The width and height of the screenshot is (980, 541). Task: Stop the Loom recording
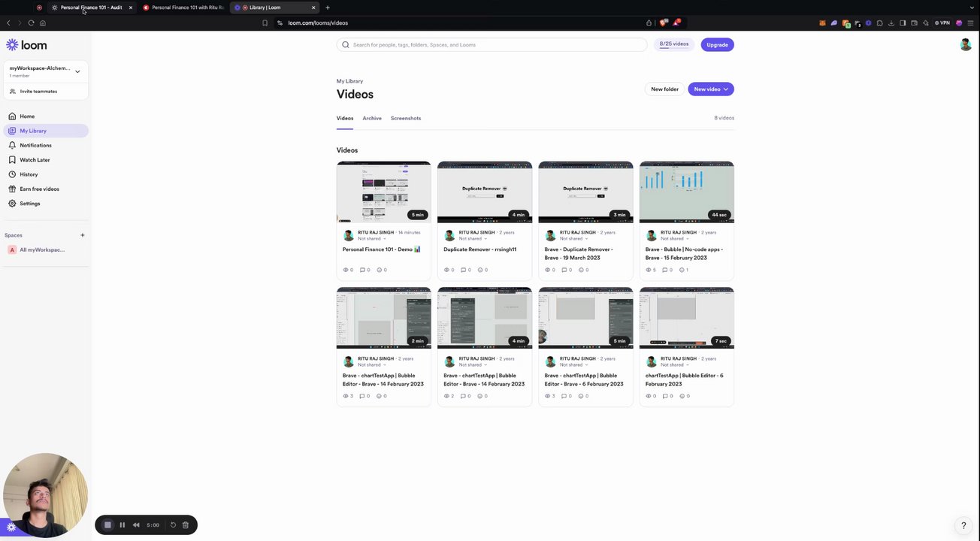coord(107,525)
